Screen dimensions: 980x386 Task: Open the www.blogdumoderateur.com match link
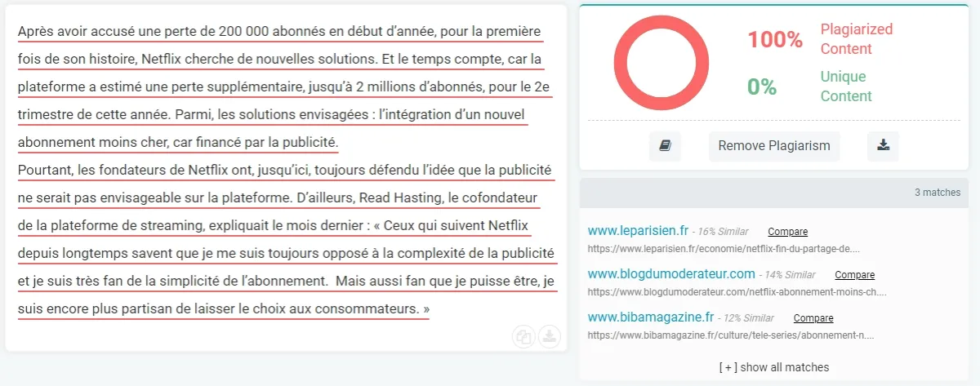click(x=671, y=273)
